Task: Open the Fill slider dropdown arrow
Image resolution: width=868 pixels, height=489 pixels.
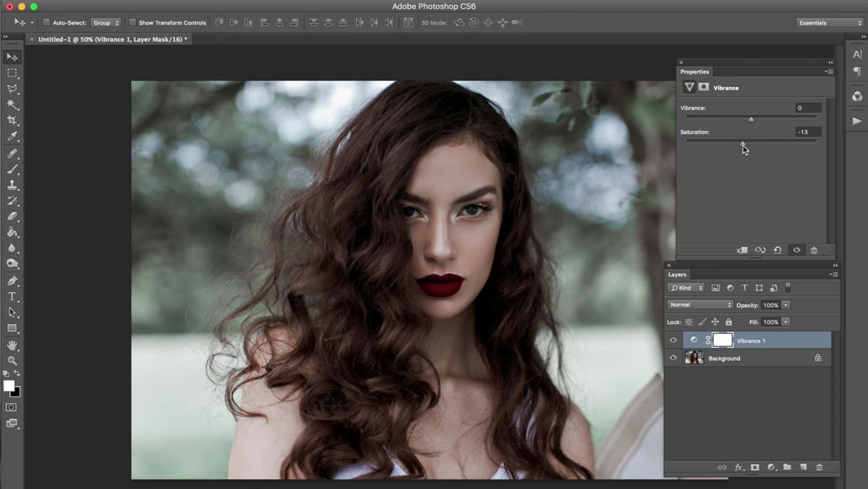Action: tap(786, 322)
